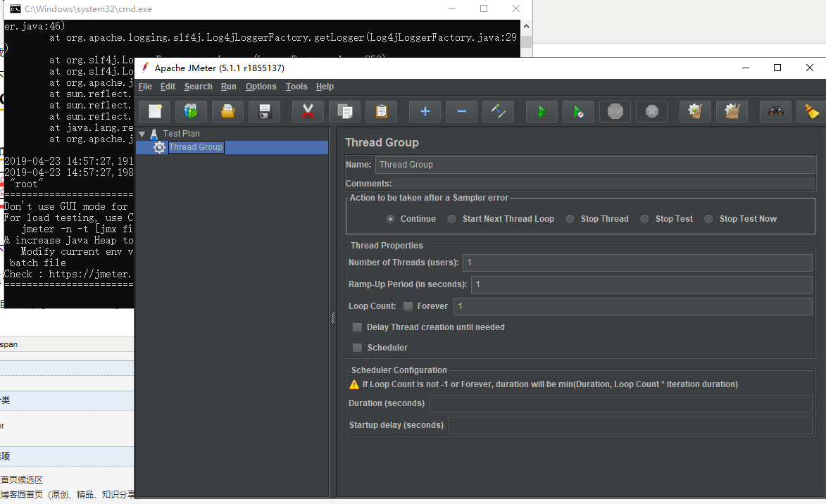Start test with no pauses icon
This screenshot has width=826, height=504.
coord(578,112)
